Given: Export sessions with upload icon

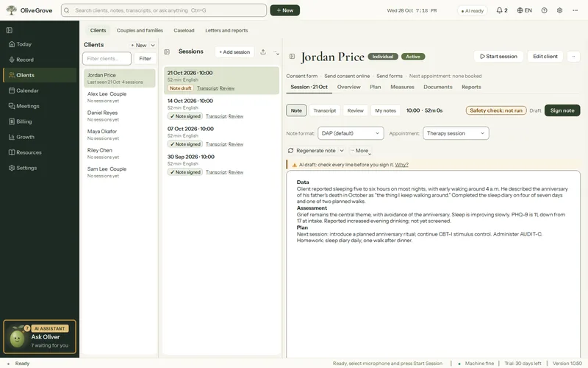Looking at the screenshot, I should click(263, 52).
